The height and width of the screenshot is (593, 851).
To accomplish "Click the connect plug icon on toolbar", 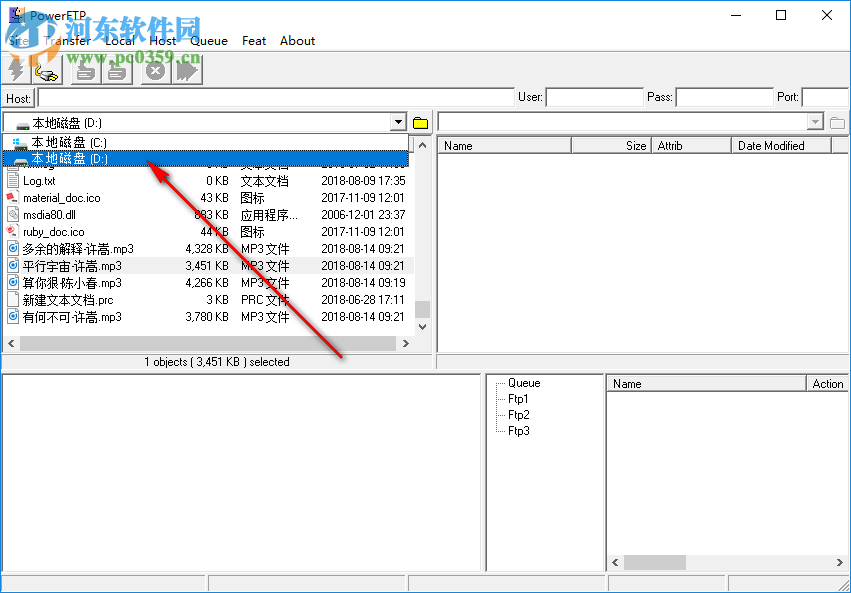I will [x=46, y=71].
